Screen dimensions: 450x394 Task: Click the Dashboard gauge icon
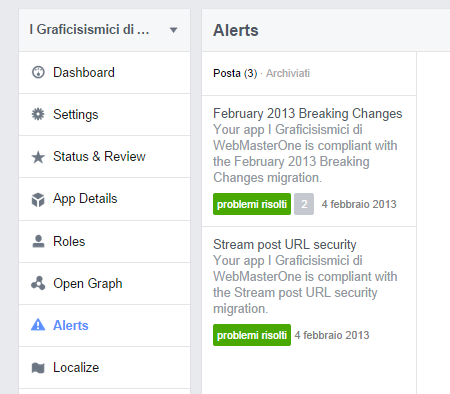(x=38, y=72)
